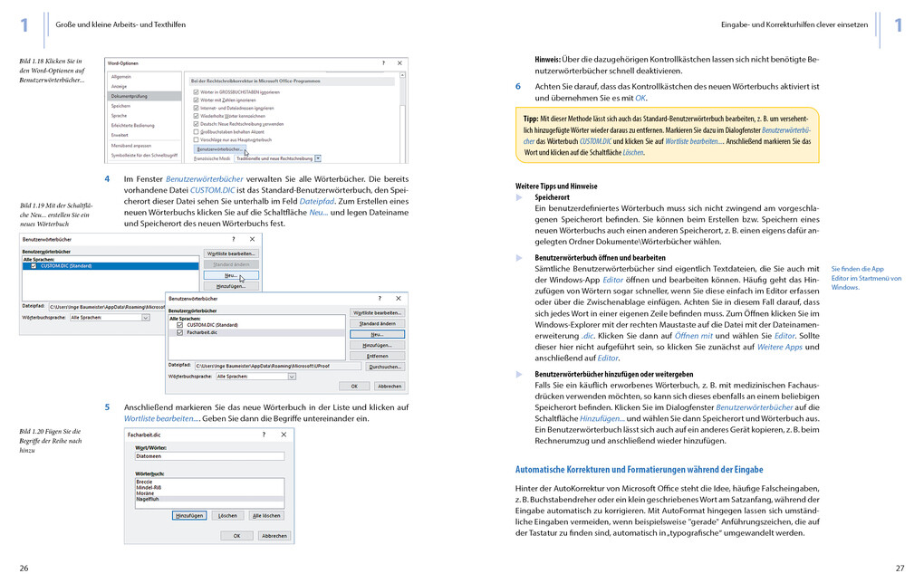This screenshot has height=583, width=924.
Task: Click the help question mark in Word-Optionen
Action: [x=383, y=63]
